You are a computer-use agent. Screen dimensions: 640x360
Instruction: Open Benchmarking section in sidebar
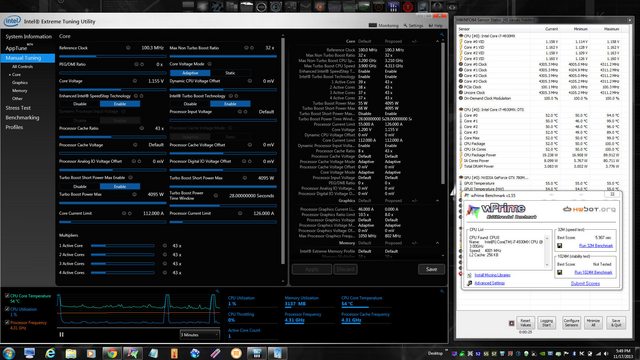22,118
